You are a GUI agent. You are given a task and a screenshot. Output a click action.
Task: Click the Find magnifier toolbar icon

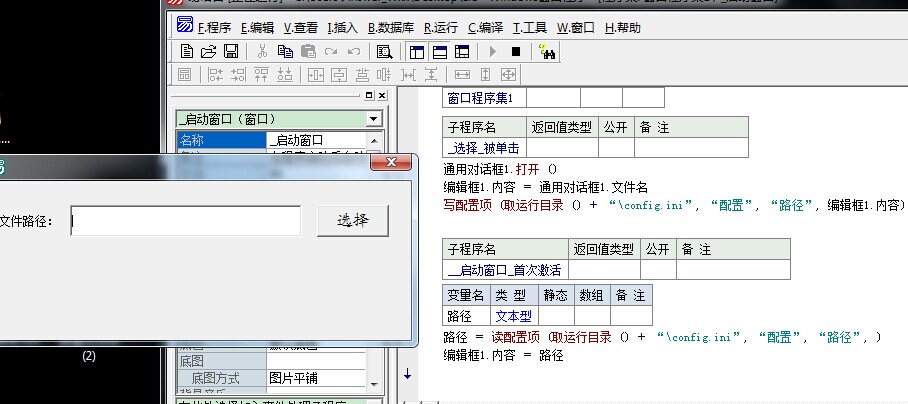pos(385,52)
